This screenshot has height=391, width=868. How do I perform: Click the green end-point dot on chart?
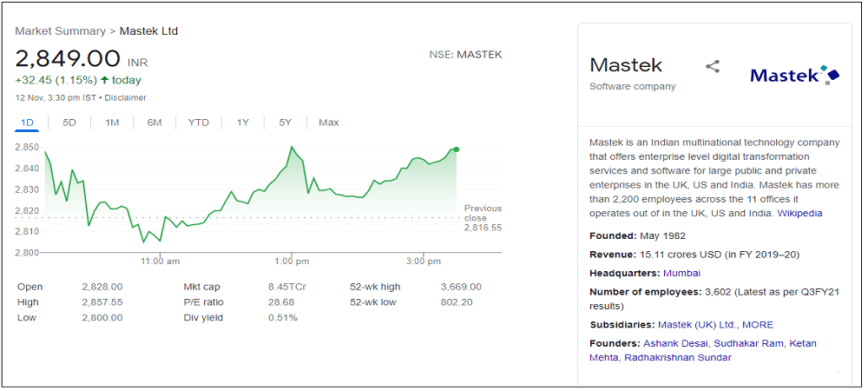pos(457,149)
